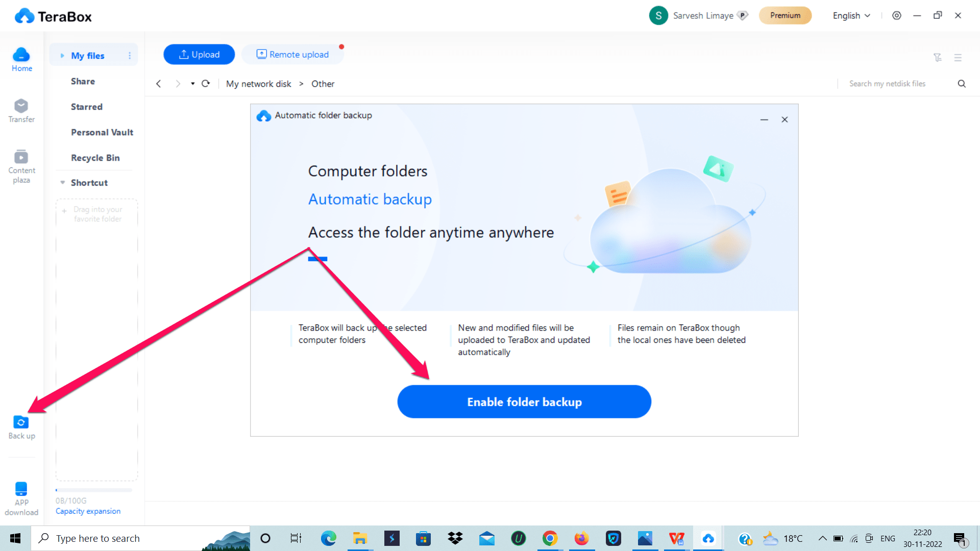Click the Remote Upload icon
Image resolution: width=980 pixels, height=551 pixels.
pyautogui.click(x=261, y=54)
